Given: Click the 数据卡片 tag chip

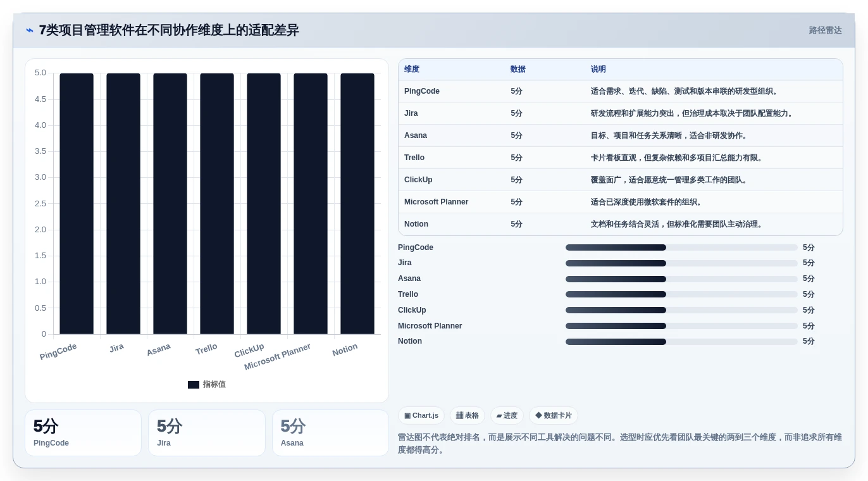Looking at the screenshot, I should [554, 416].
